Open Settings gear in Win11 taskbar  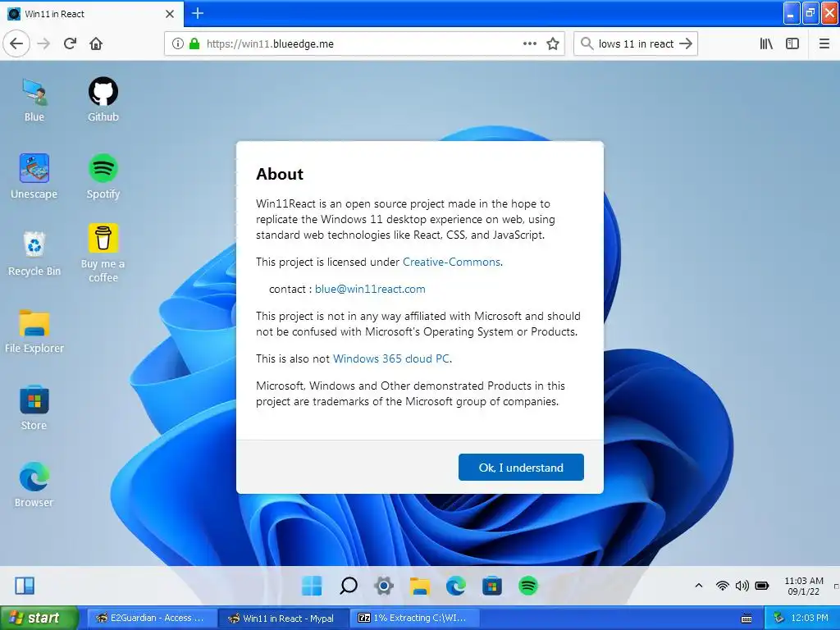coord(384,586)
